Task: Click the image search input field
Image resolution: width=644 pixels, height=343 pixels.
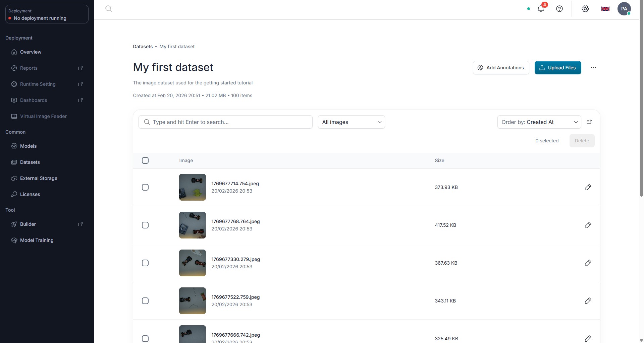Action: [x=225, y=122]
